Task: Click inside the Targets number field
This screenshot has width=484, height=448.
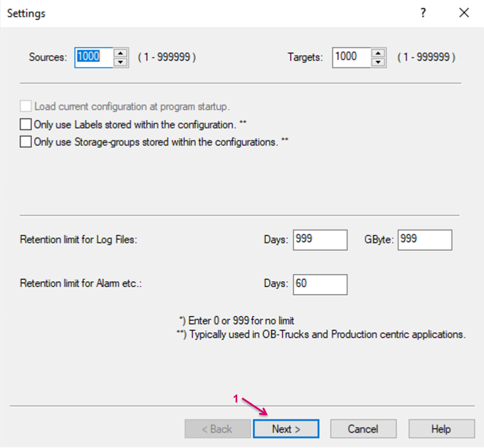Action: 351,57
